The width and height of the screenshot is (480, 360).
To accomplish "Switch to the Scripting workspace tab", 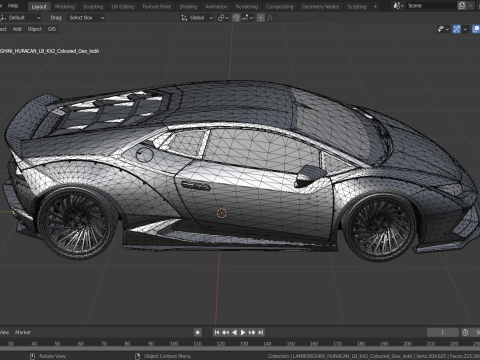I will click(357, 6).
